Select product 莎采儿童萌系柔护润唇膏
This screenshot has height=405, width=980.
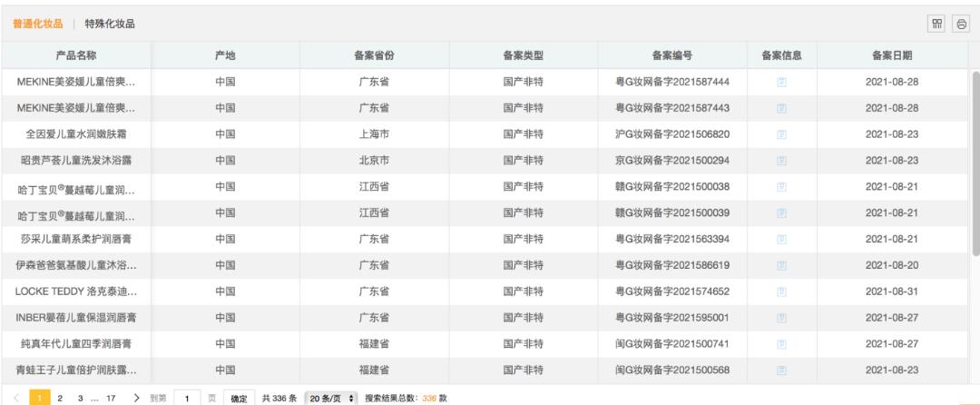[75, 240]
